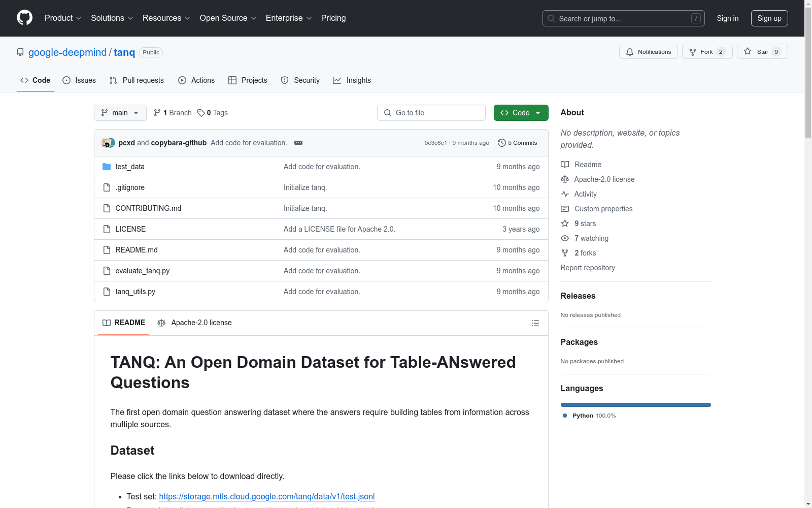Click the star icon beside 9 stars
The height and width of the screenshot is (508, 812).
point(565,224)
